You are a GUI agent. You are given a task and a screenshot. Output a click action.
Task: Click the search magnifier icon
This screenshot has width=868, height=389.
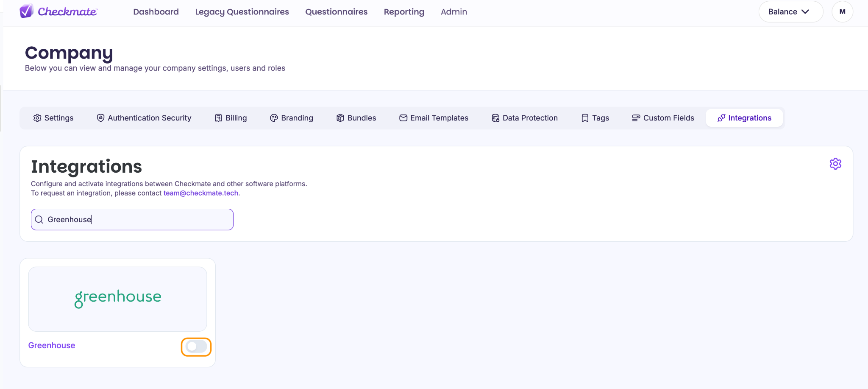coord(39,219)
